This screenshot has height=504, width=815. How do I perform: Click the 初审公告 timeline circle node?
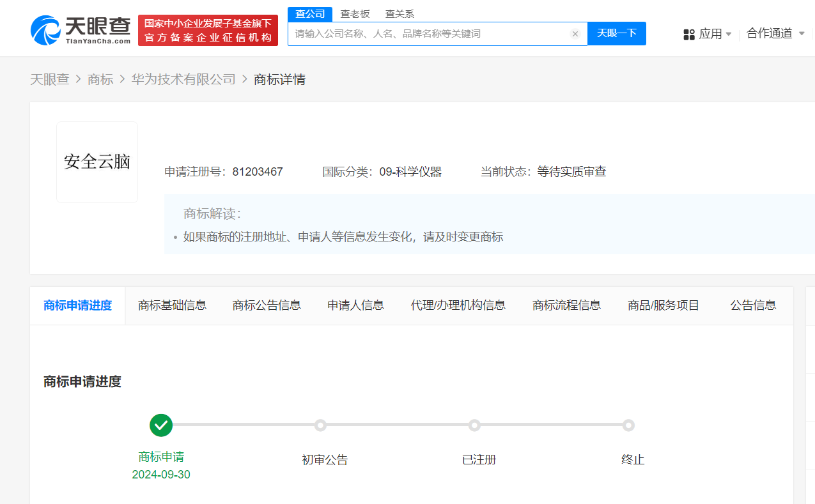(320, 425)
